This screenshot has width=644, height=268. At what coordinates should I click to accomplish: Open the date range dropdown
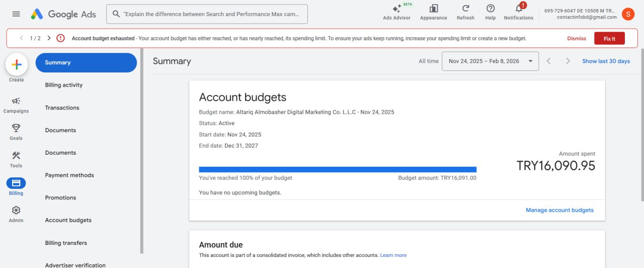490,61
